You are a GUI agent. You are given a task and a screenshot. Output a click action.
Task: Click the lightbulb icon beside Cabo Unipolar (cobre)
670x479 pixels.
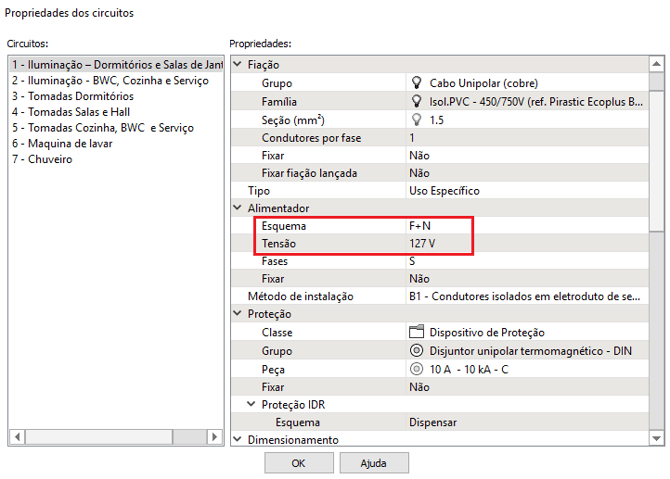[x=416, y=83]
